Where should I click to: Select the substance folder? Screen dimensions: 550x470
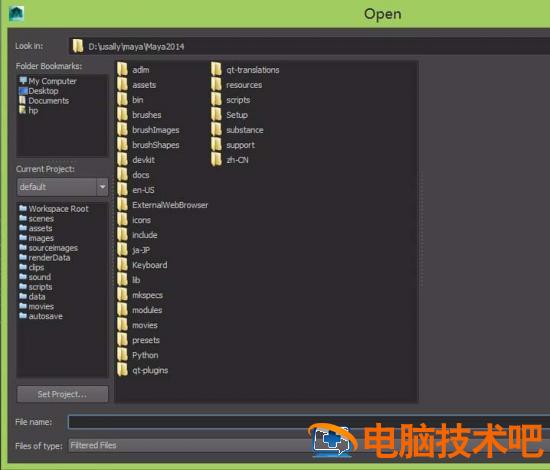point(237,130)
